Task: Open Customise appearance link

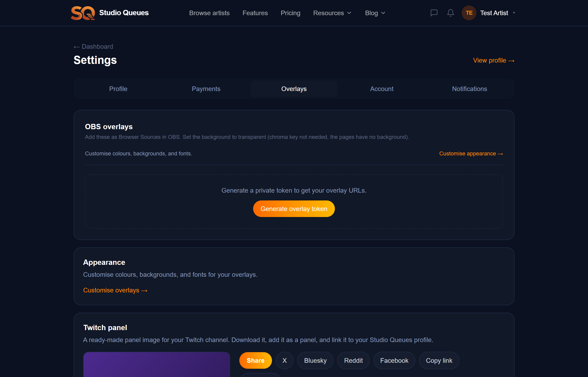Action: tap(471, 154)
